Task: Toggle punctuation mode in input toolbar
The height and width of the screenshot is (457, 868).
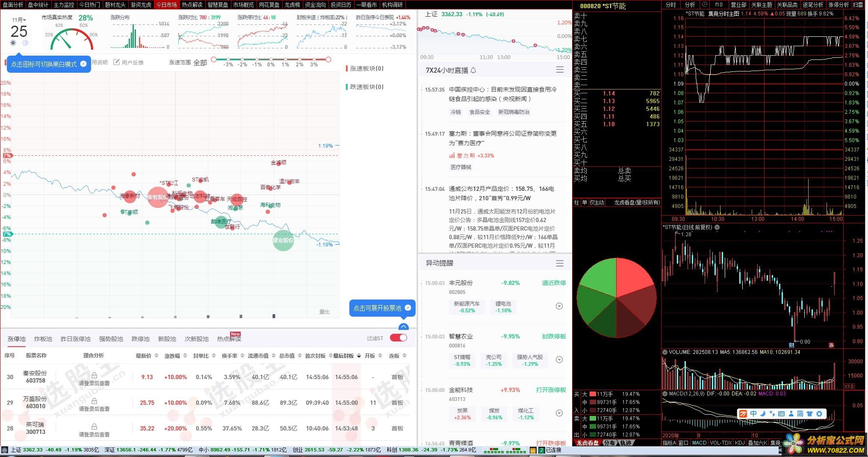Action: pos(772,414)
